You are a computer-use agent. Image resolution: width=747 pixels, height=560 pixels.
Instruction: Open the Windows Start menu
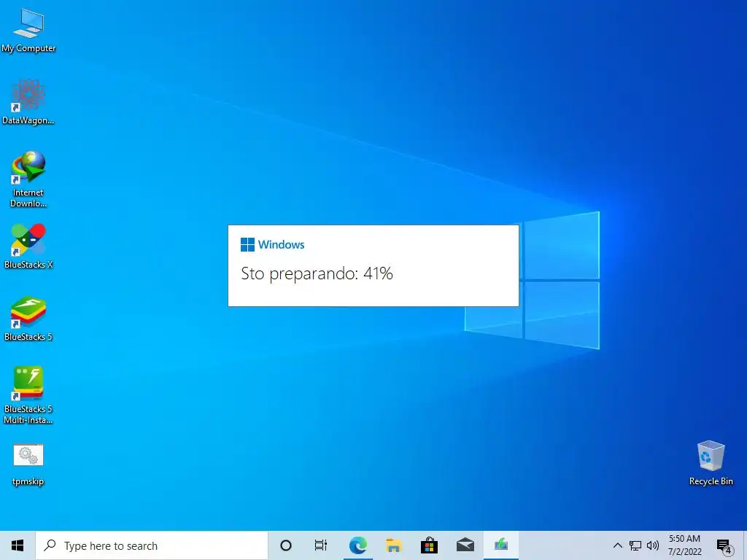[x=18, y=545]
